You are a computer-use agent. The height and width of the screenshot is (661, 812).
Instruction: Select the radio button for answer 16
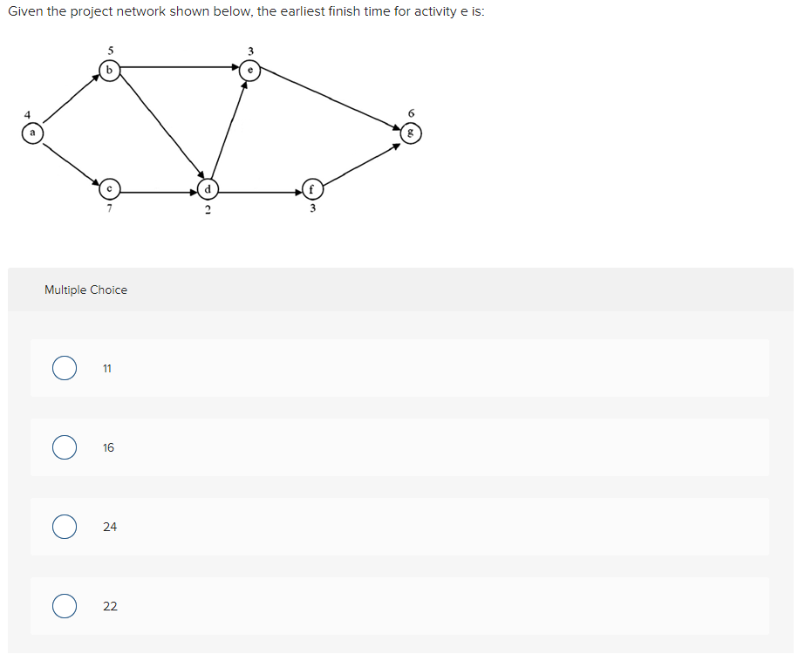pyautogui.click(x=64, y=447)
